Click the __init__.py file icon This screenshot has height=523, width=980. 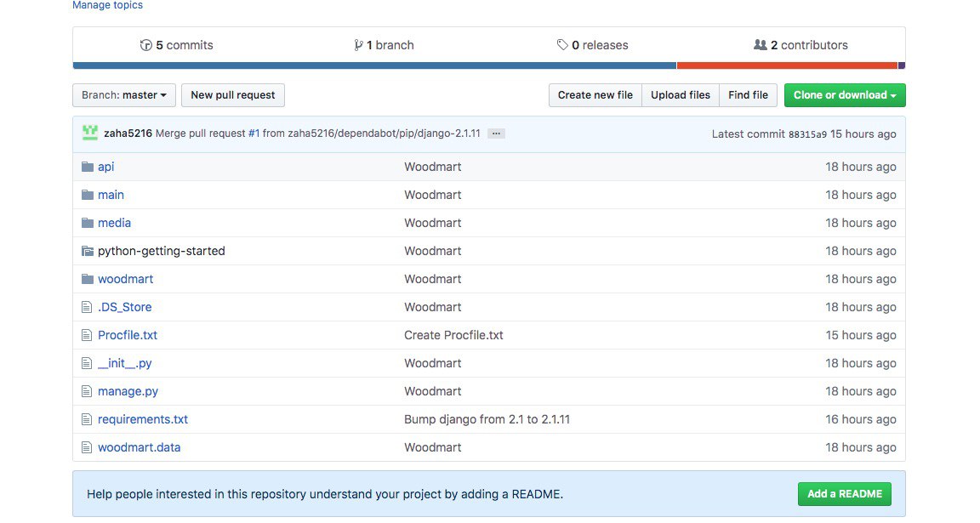coord(87,364)
